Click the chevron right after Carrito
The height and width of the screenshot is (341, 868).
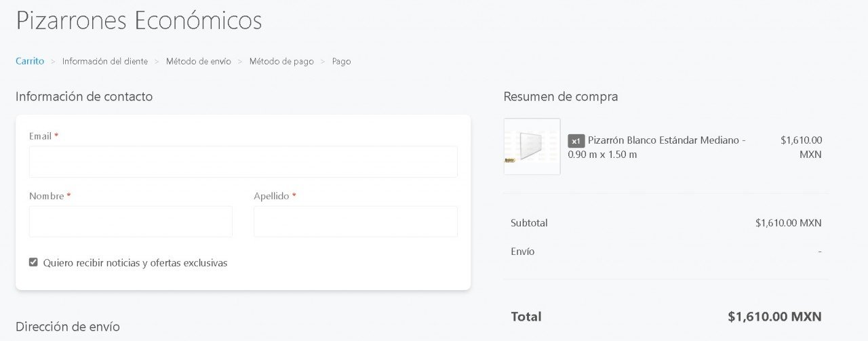click(x=53, y=61)
